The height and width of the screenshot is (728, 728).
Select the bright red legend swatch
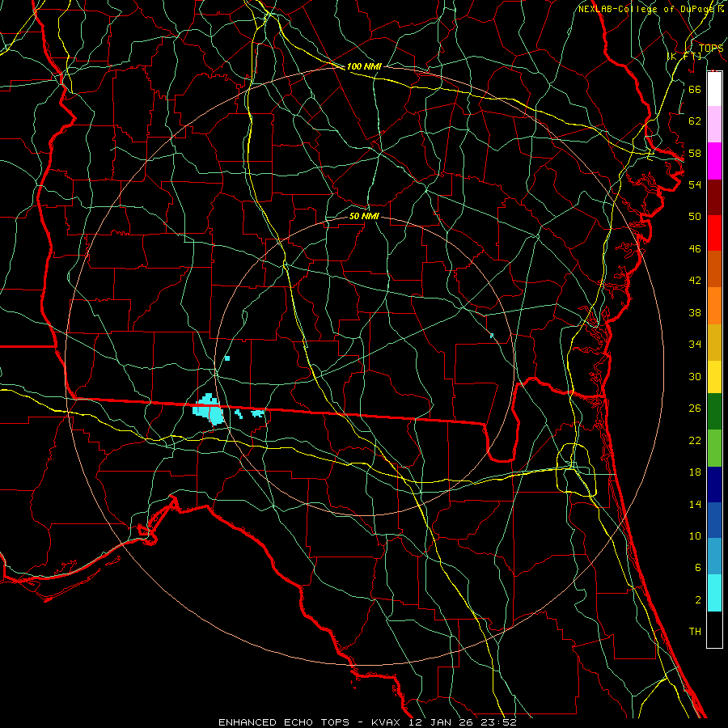pyautogui.click(x=714, y=233)
